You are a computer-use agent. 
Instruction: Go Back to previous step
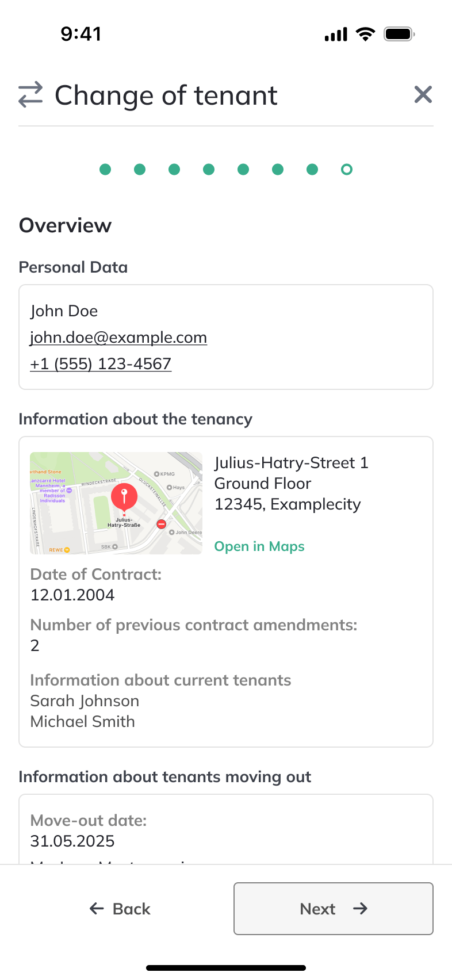click(x=120, y=909)
